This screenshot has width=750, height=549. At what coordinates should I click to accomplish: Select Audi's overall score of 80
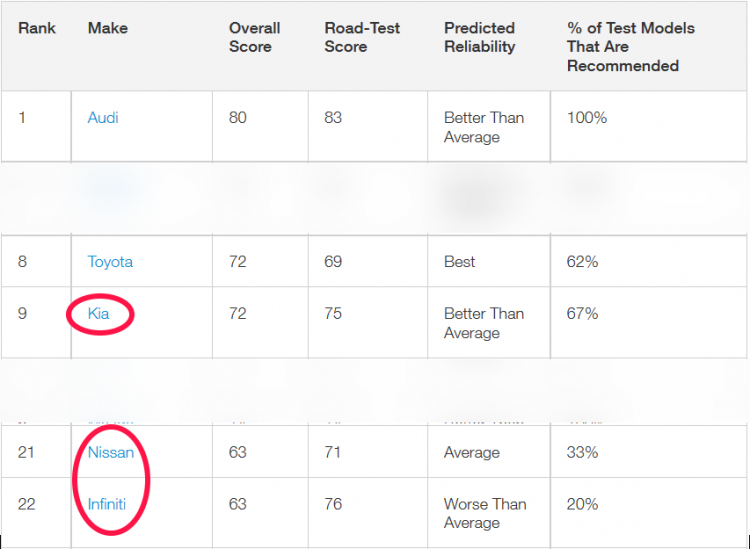tap(238, 118)
